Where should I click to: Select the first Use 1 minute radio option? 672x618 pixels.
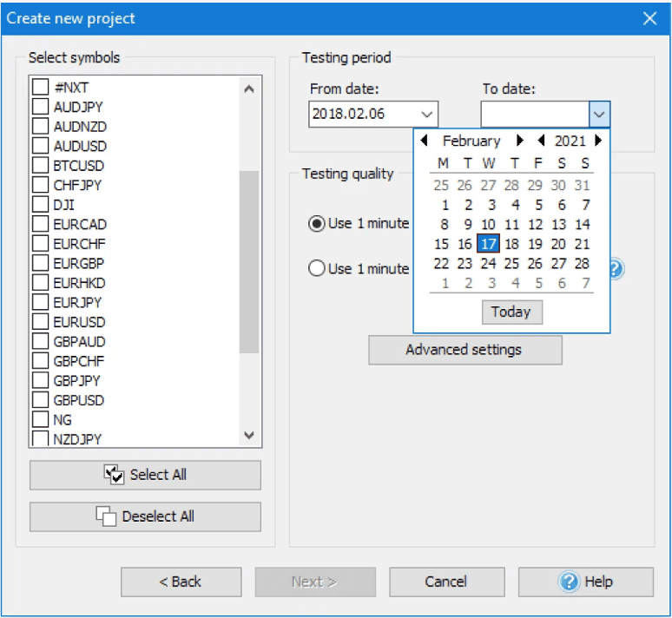pyautogui.click(x=317, y=224)
